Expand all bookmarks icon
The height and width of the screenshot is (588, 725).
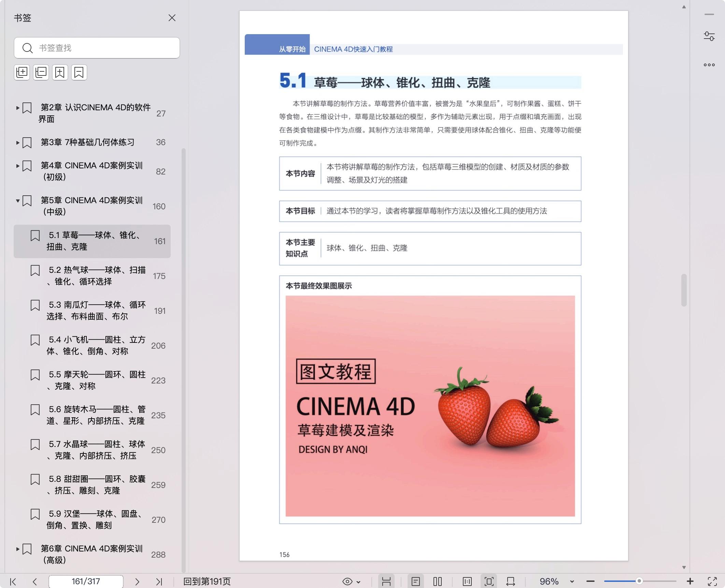click(22, 72)
